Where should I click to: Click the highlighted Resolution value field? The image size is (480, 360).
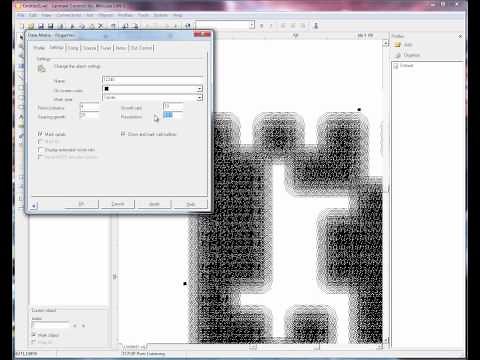click(173, 115)
